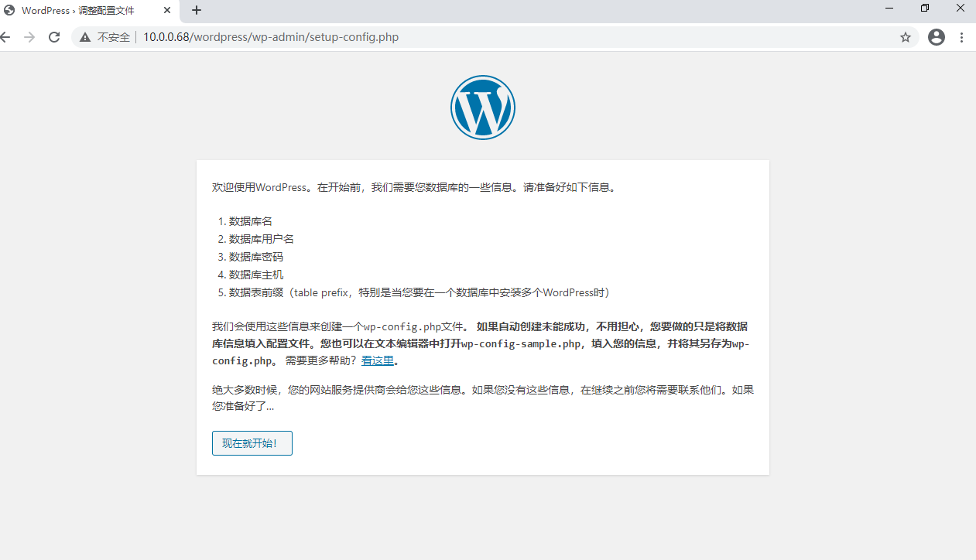Restore down the browser window
Viewport: 976px width, 560px height.
925,8
